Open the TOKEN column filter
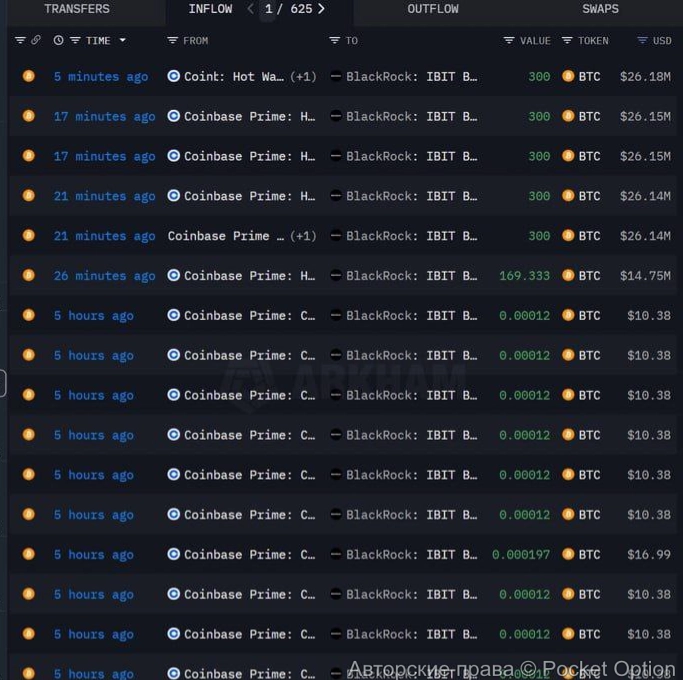Viewport: 683px width, 680px height. tap(567, 41)
